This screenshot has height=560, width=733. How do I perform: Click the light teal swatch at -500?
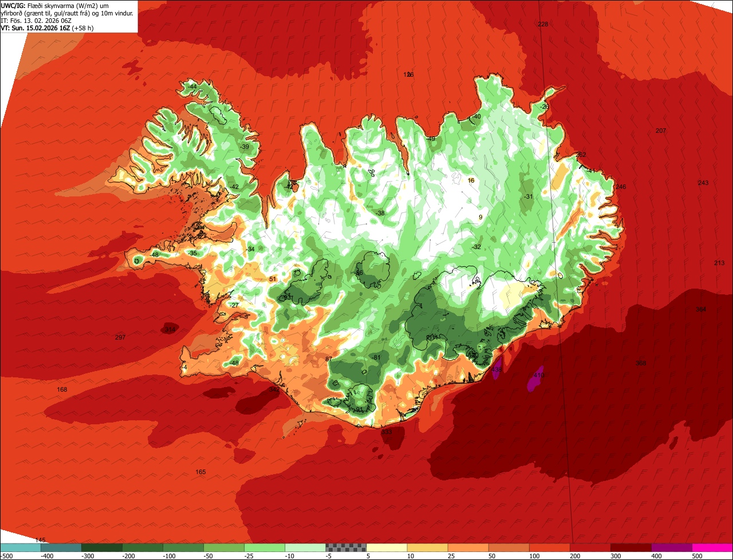[21, 547]
